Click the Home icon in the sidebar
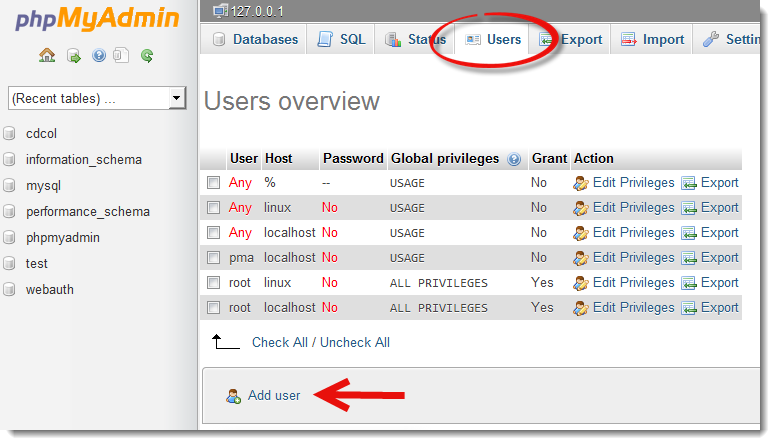The image size is (775, 445). pyautogui.click(x=47, y=55)
